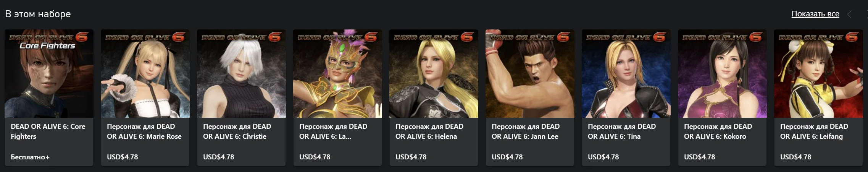This screenshot has width=868, height=172.
Task: Select the Tina character artwork
Action: click(626, 73)
